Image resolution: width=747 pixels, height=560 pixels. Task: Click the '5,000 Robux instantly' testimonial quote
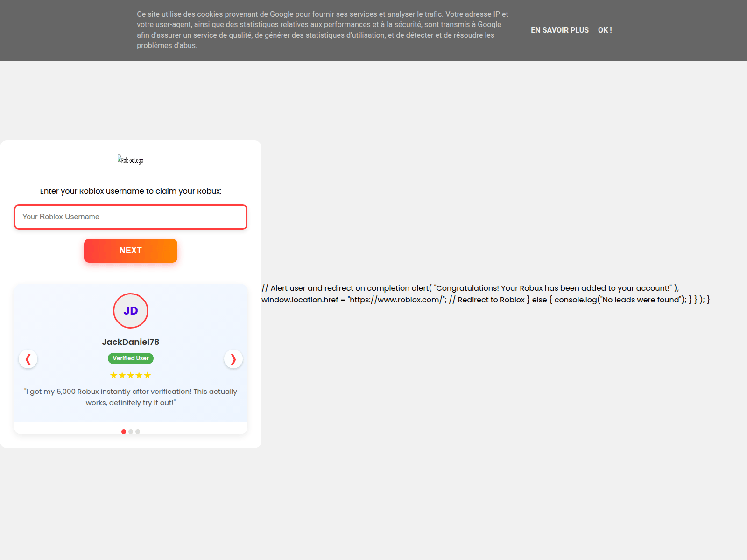click(131, 397)
